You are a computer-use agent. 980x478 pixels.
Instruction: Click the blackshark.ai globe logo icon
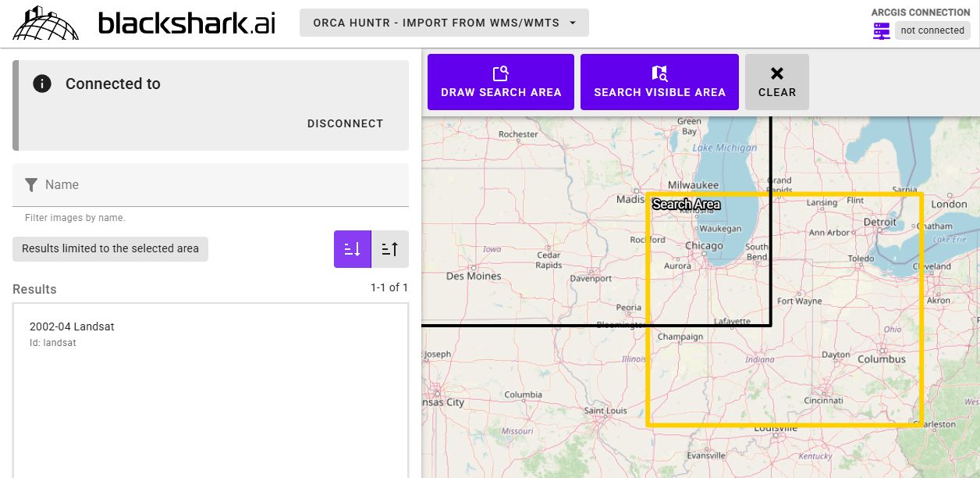(x=46, y=23)
